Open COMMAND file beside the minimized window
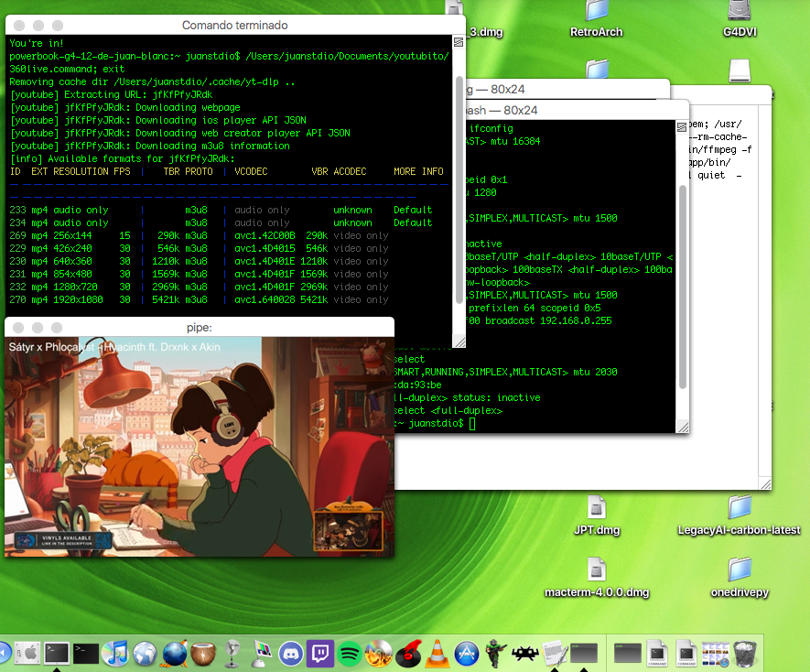810x672 pixels. click(657, 653)
